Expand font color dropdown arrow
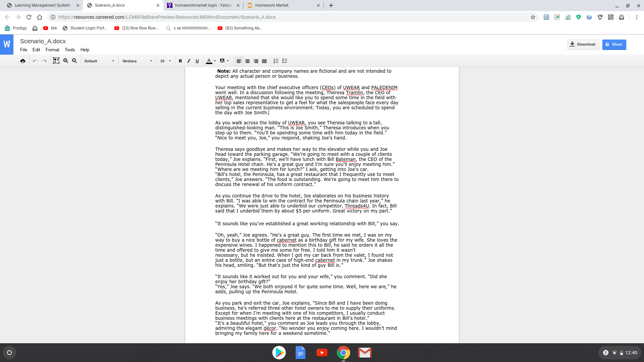Viewport: 644px width, 362px height. 215,61
